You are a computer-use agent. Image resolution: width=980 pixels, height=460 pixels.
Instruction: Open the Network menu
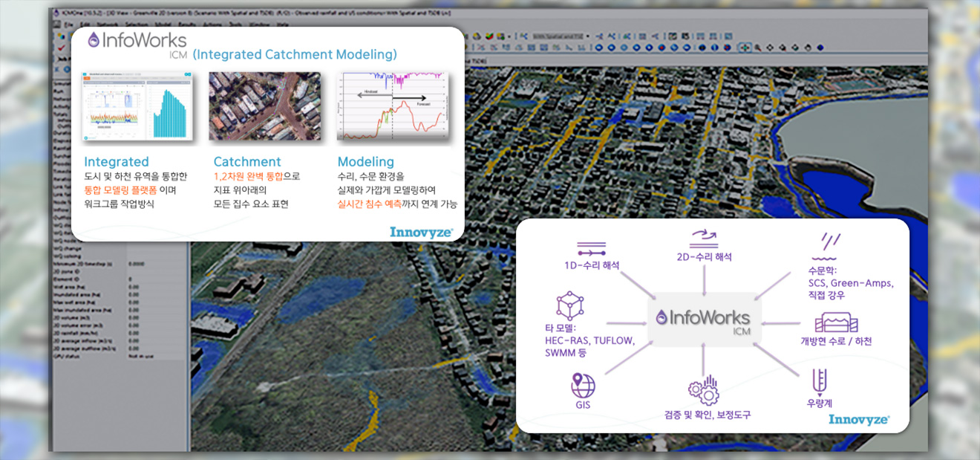(x=108, y=25)
